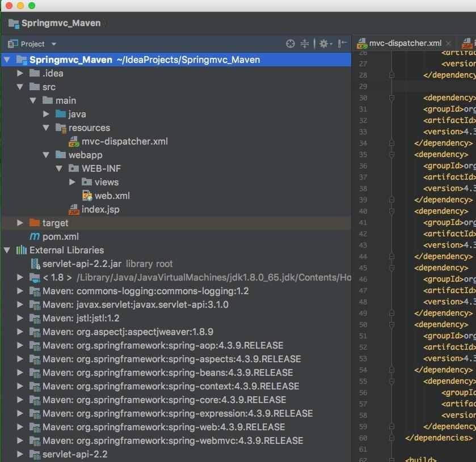476x462 pixels.
Task: Place cursor on closing dependencies tag line 60
Action: tap(439, 438)
